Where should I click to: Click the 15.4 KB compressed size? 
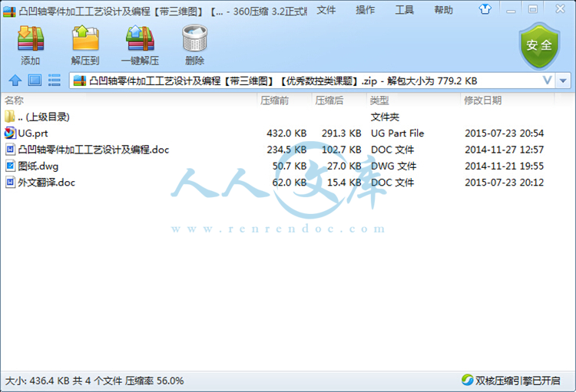[344, 183]
